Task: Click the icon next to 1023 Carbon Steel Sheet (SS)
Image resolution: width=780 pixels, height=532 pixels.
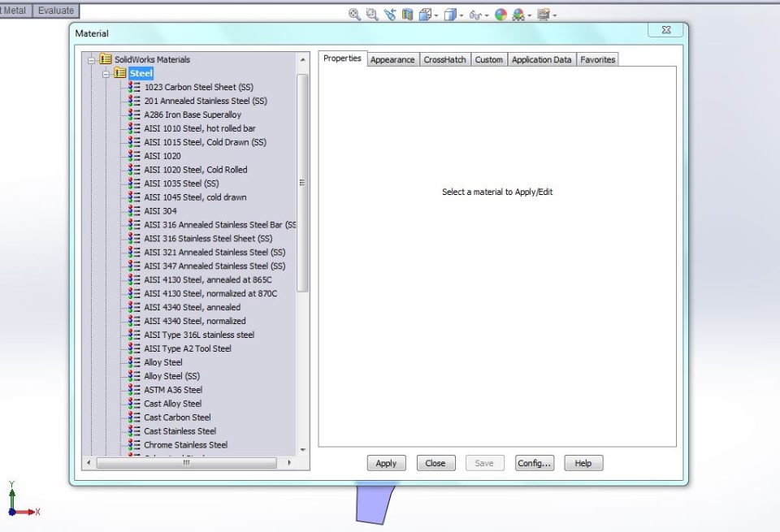Action: tap(134, 87)
